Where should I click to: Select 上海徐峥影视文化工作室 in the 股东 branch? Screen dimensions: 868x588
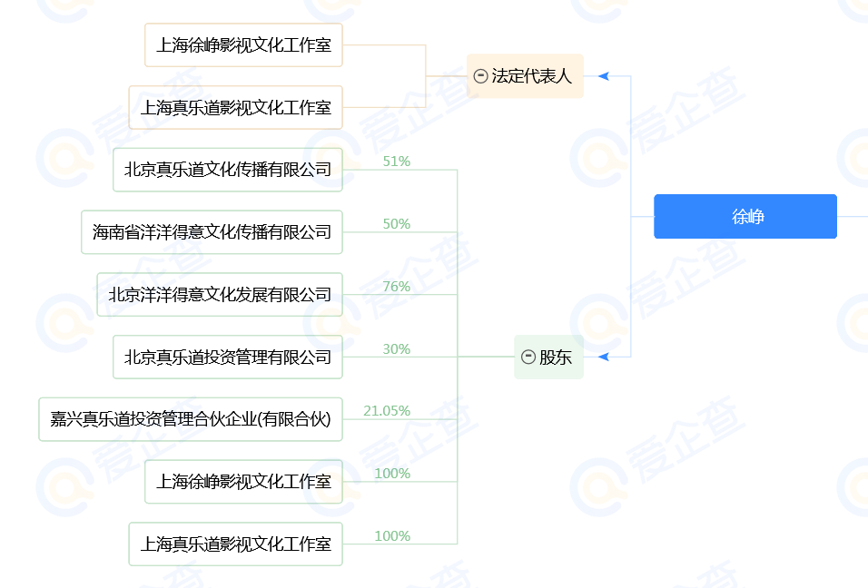[243, 482]
